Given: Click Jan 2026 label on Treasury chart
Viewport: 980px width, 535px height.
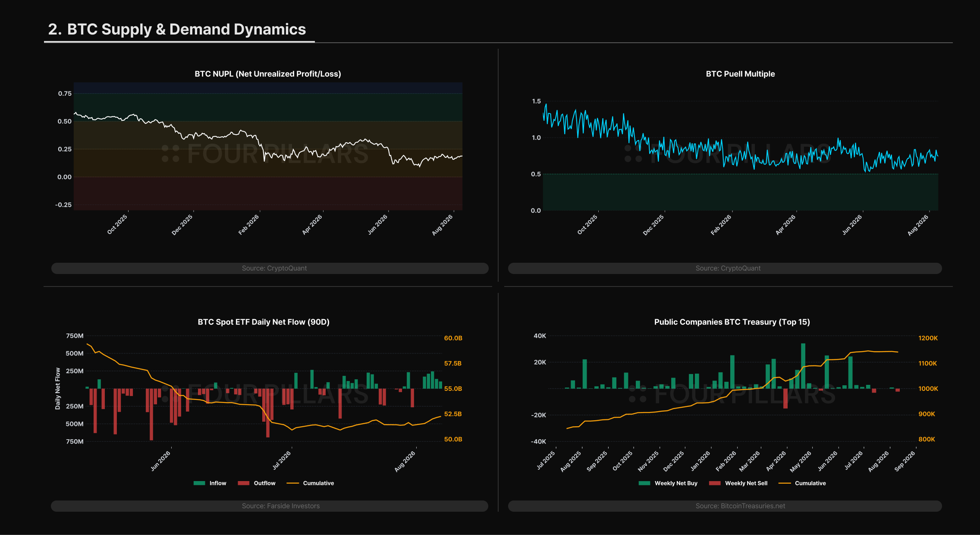Looking at the screenshot, I should pos(700,461).
